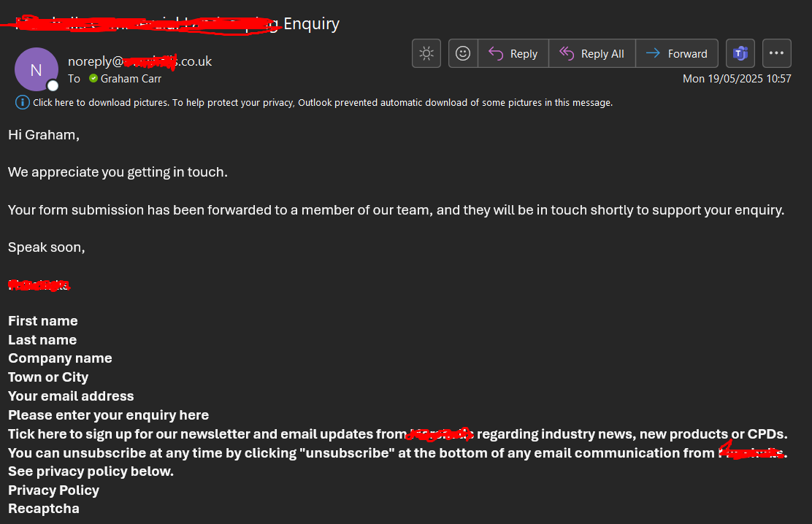The height and width of the screenshot is (524, 812).
Task: Click the Reply All button
Action: 592,53
